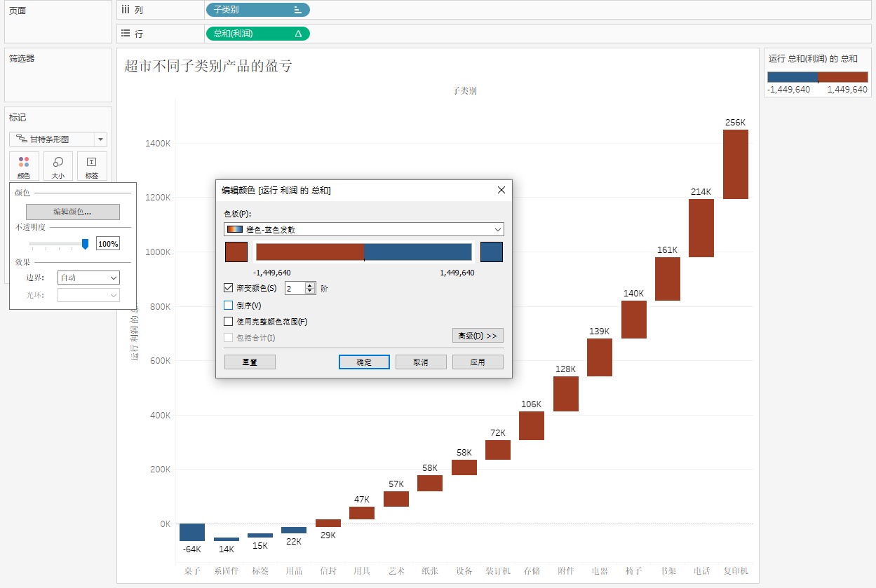Click the Apply (应用) button
The height and width of the screenshot is (588, 876).
tap(478, 362)
